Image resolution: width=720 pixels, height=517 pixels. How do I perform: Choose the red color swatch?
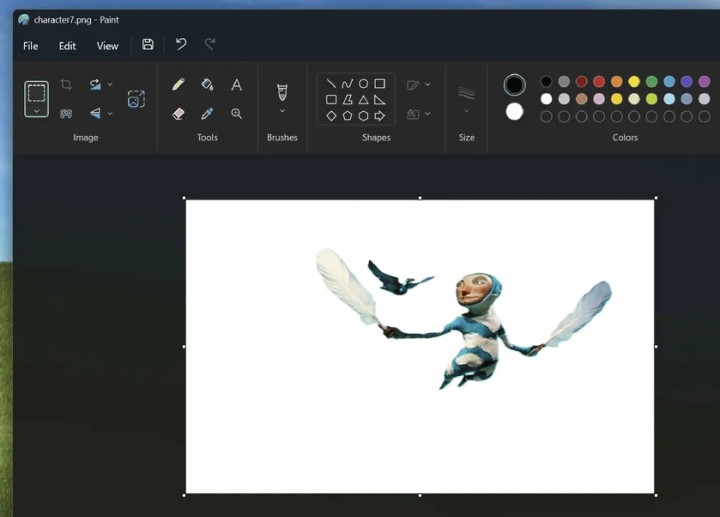tap(599, 82)
